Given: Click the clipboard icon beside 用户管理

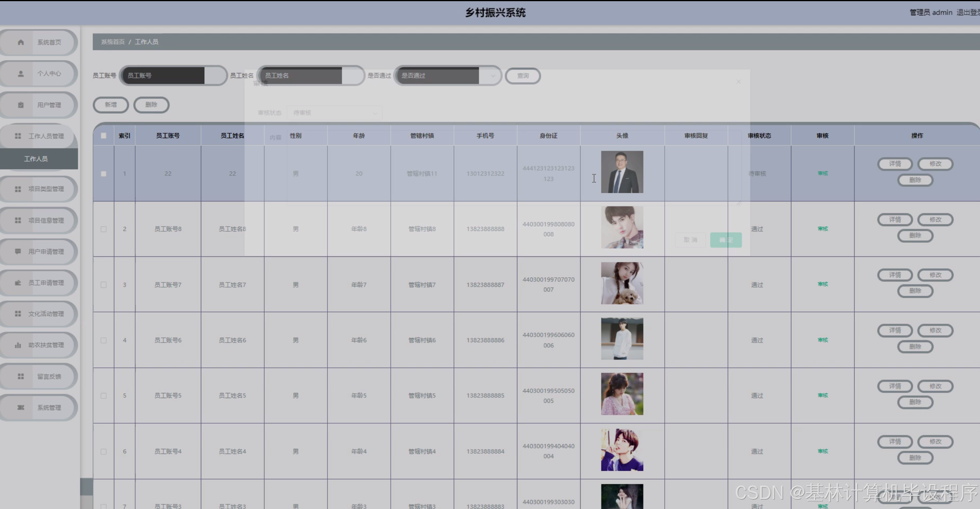Looking at the screenshot, I should 21,105.
